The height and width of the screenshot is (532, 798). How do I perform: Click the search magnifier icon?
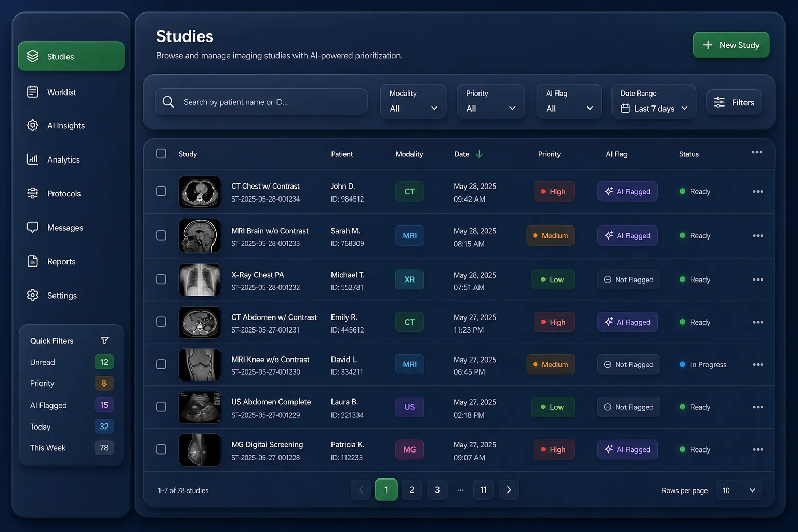(168, 102)
